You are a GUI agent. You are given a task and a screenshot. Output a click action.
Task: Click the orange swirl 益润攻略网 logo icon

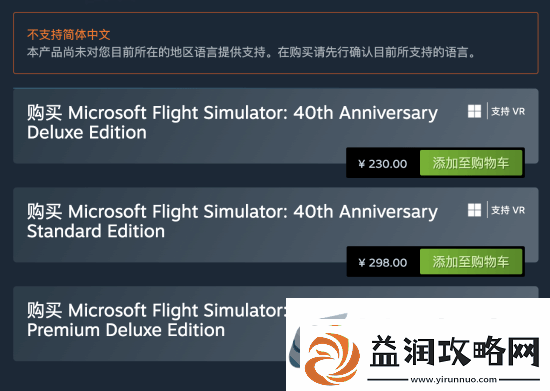[x=332, y=358]
